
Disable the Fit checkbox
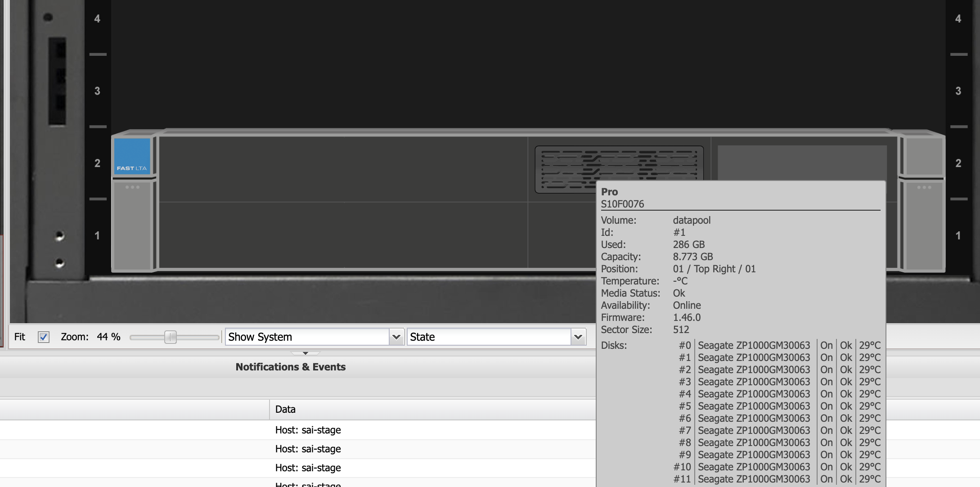tap(43, 337)
